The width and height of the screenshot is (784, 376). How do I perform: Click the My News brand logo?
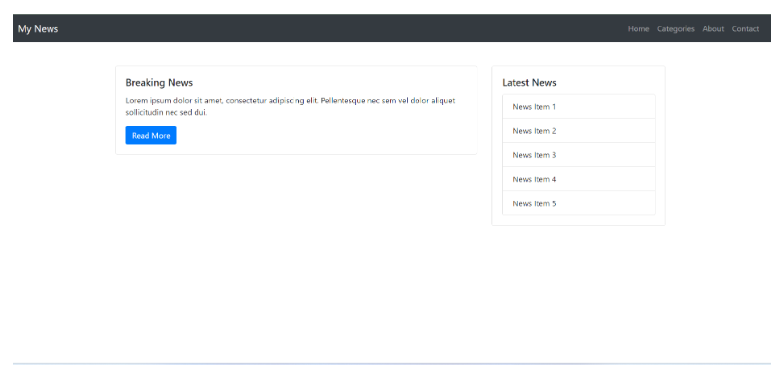pyautogui.click(x=38, y=29)
